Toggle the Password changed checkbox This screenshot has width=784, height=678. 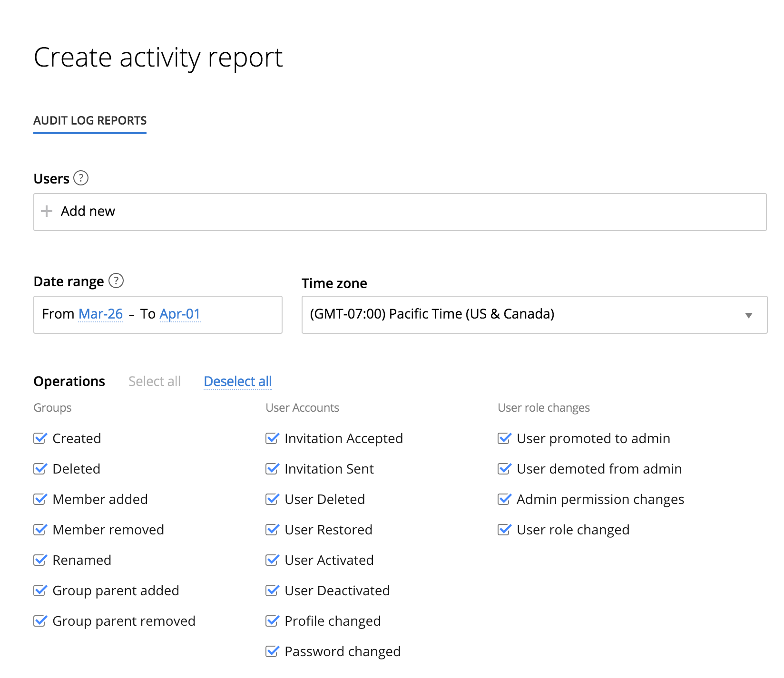273,651
